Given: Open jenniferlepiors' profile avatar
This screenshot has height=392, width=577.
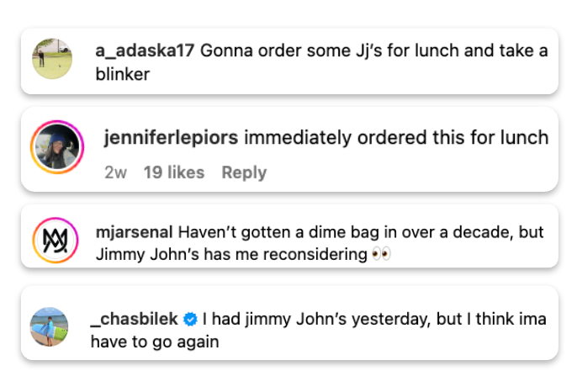Looking at the screenshot, I should (x=56, y=147).
